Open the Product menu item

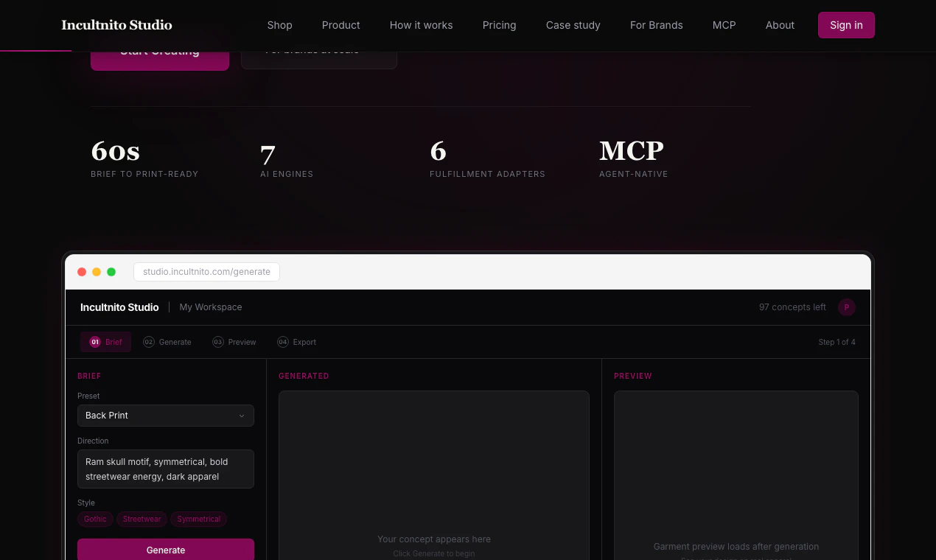pos(340,25)
